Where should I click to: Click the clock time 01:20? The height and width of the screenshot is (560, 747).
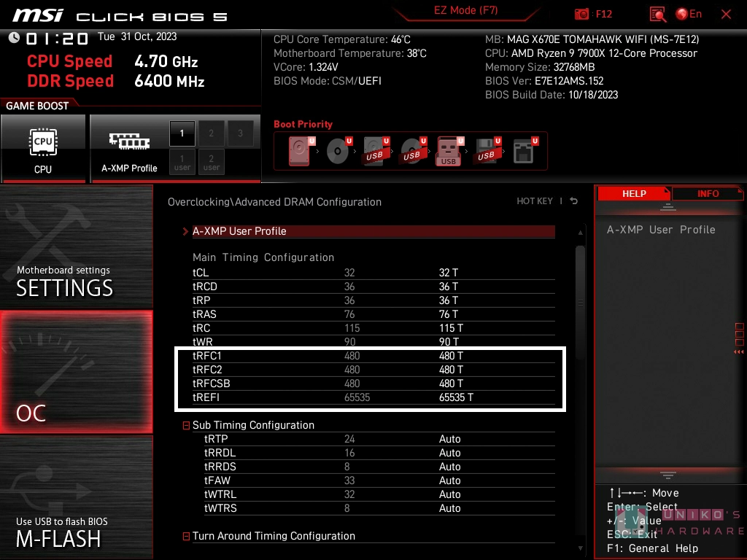pos(57,38)
